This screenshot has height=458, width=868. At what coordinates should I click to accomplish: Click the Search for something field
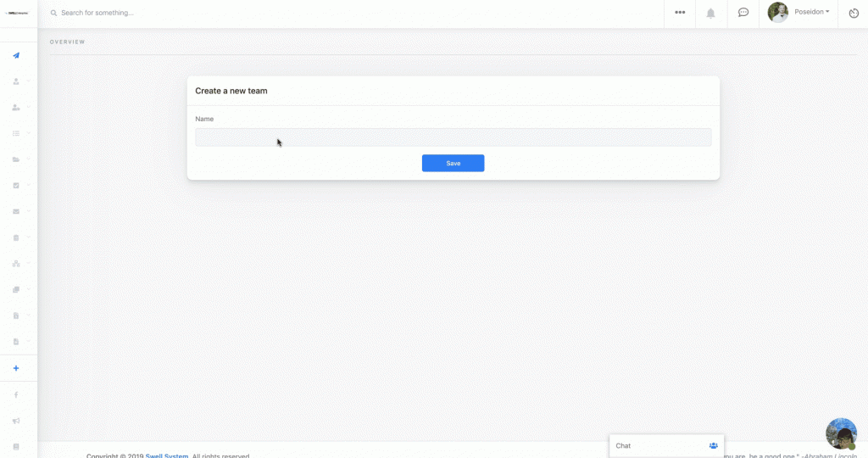point(97,13)
